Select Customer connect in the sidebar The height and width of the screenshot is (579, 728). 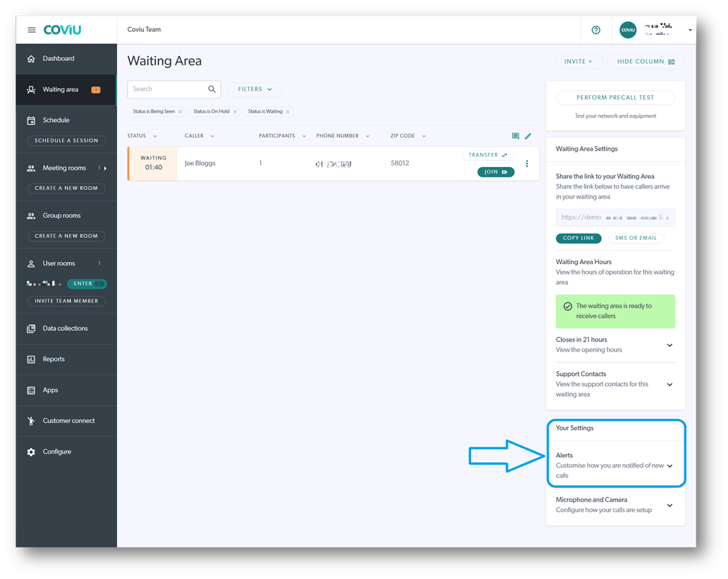tap(32, 421)
